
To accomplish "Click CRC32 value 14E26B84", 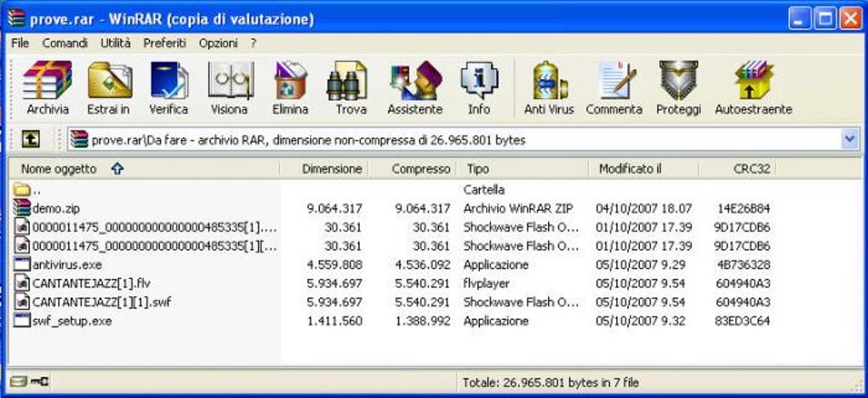I will pyautogui.click(x=742, y=208).
